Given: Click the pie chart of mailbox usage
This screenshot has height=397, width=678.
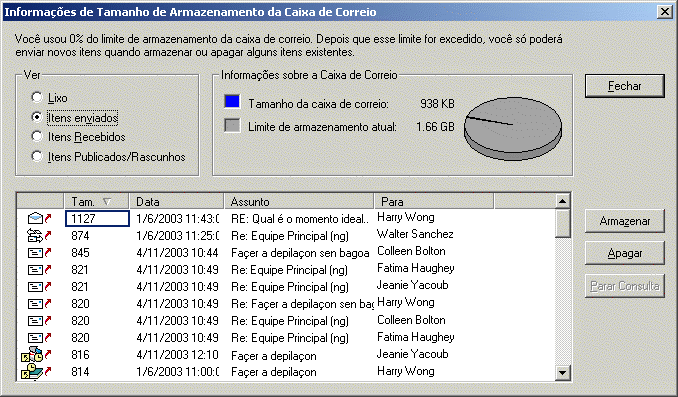Looking at the screenshot, I should pos(513,128).
